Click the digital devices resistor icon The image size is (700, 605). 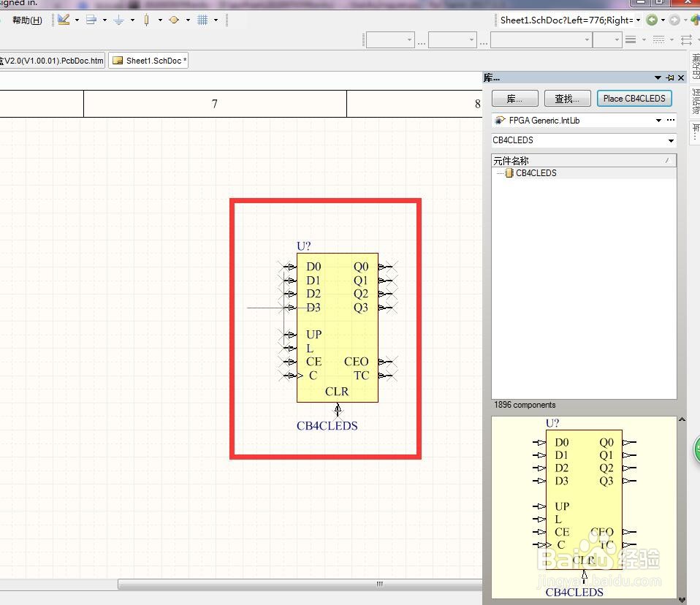pyautogui.click(x=146, y=20)
